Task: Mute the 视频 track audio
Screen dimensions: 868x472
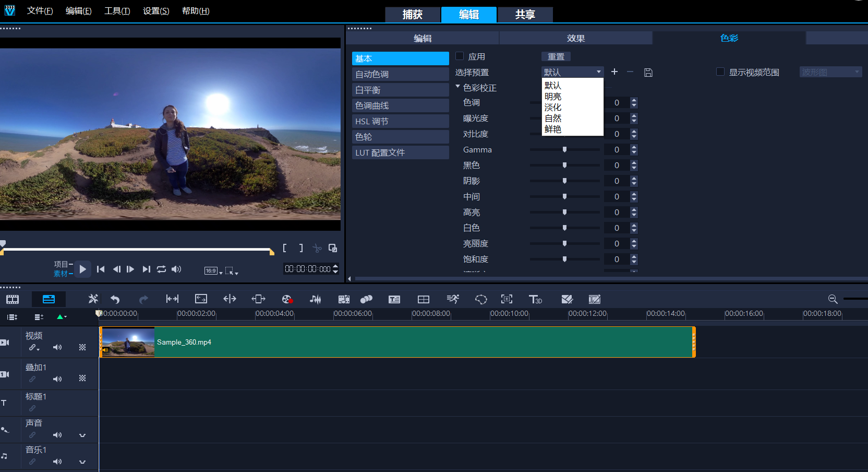Action: pyautogui.click(x=57, y=348)
